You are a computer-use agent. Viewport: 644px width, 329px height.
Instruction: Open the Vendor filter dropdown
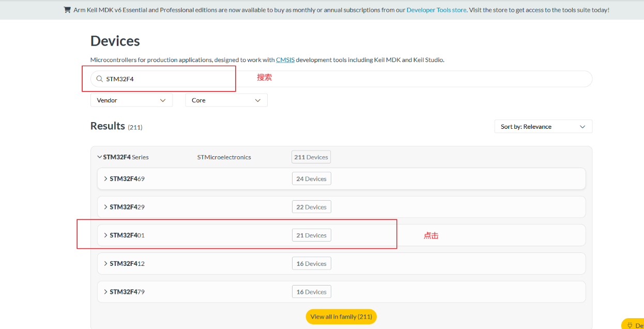click(131, 100)
